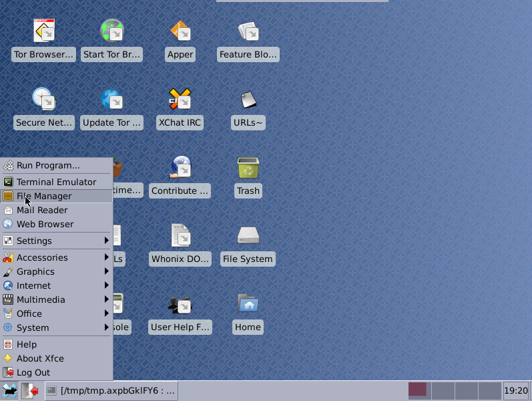This screenshot has width=532, height=401.
Task: Select Terminal Emulator from the menu
Action: (56, 182)
